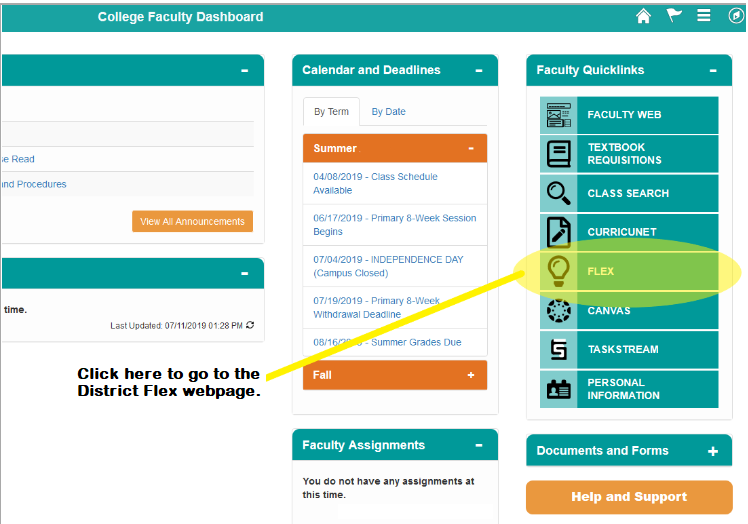Click the Taskstream icon
Screen dimensions: 748x524
point(558,350)
